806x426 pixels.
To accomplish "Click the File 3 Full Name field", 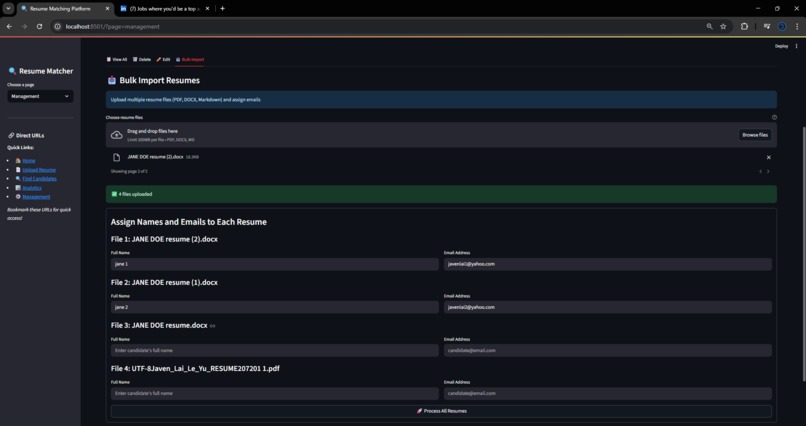I will click(274, 350).
